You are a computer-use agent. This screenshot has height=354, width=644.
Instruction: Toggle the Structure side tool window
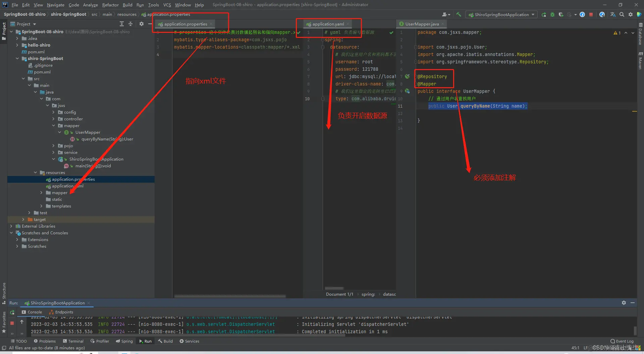coord(4,293)
